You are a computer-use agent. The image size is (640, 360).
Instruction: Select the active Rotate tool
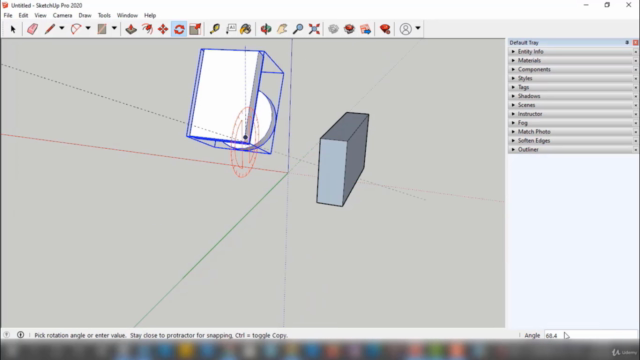point(179,29)
